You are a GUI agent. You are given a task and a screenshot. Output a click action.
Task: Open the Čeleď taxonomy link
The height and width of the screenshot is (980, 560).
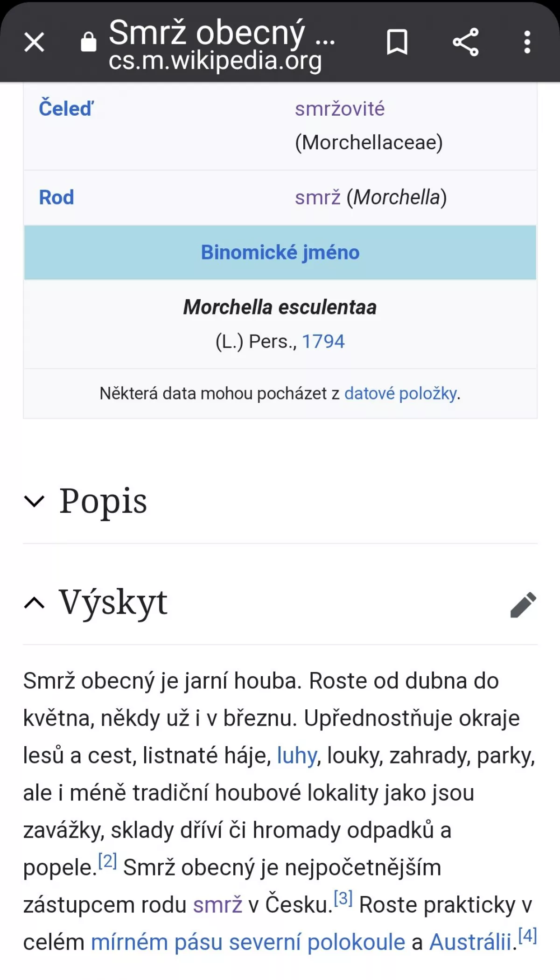point(66,109)
